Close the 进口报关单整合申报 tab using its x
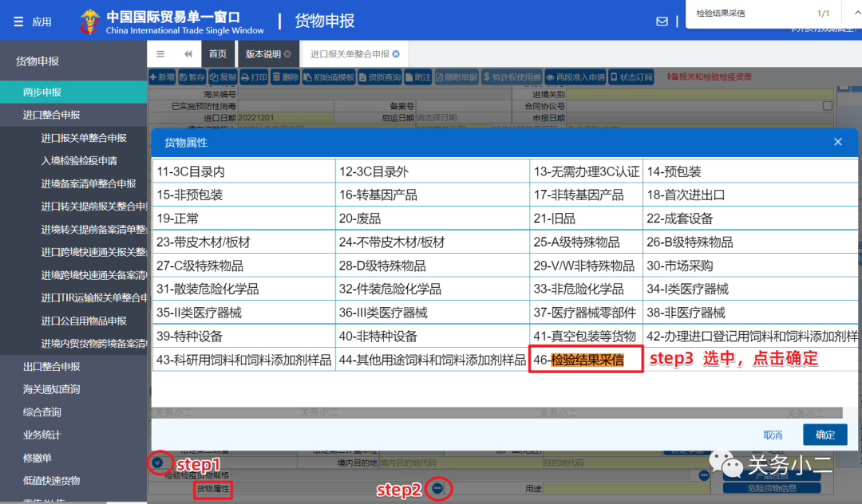The height and width of the screenshot is (504, 862). coord(396,53)
